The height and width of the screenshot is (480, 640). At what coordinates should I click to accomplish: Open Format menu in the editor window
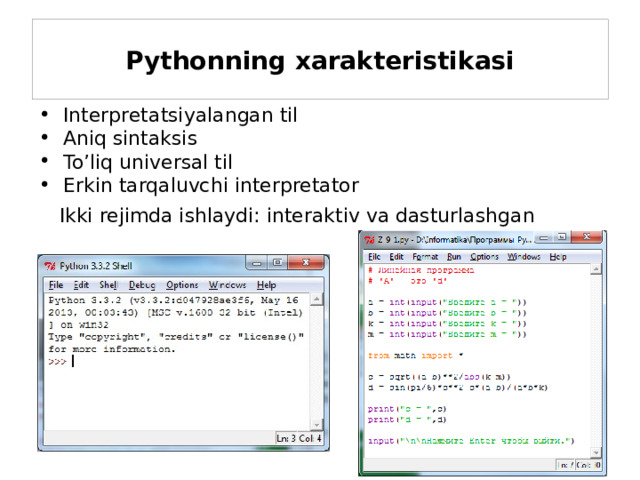point(425,257)
